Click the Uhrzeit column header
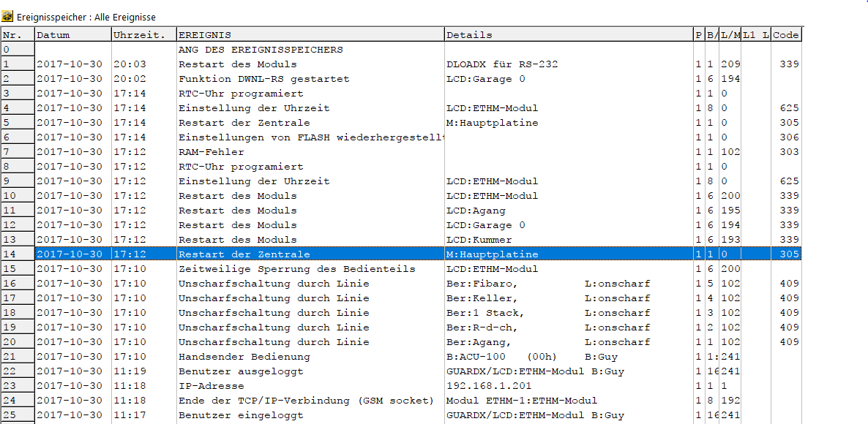 [143, 34]
